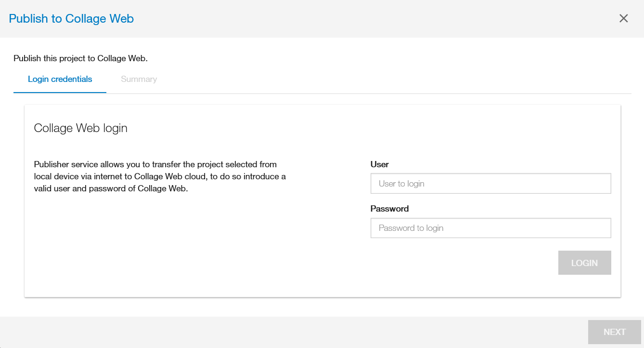This screenshot has width=644, height=348.
Task: Click the empty space left of LOGIN
Action: (x=457, y=263)
